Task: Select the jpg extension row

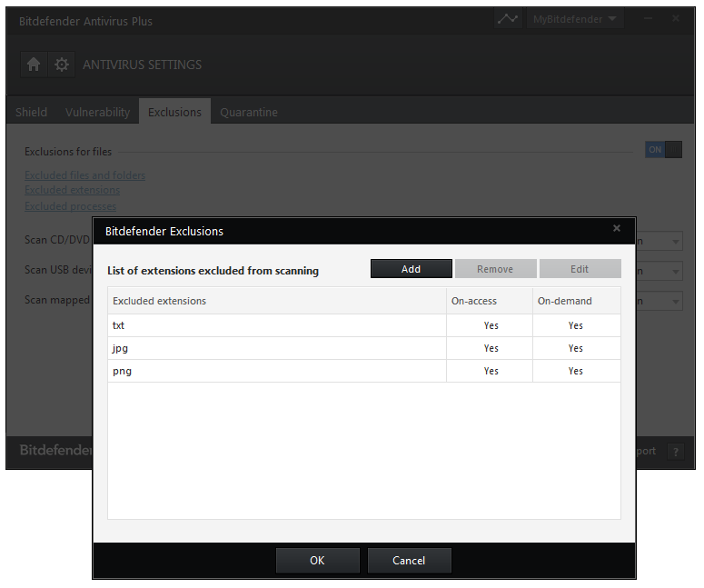Action: coord(364,348)
